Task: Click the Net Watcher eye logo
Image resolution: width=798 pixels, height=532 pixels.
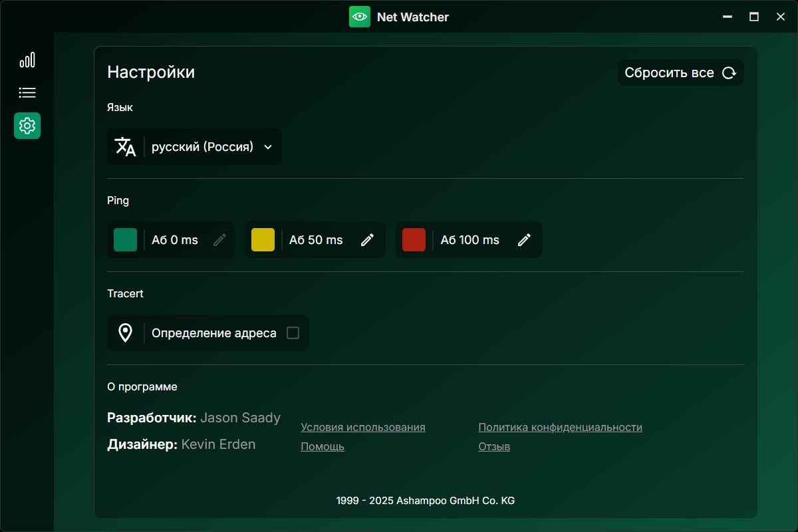Action: pyautogui.click(x=360, y=17)
